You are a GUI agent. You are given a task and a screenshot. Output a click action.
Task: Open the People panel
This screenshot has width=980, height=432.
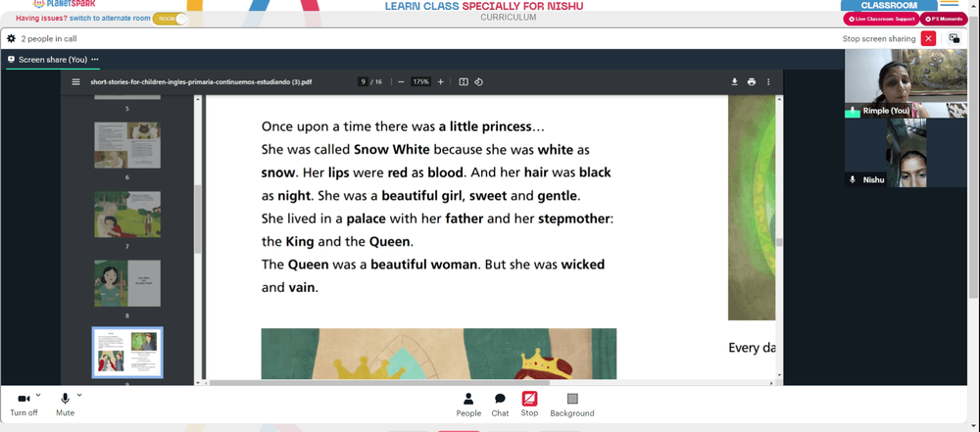[x=468, y=405]
